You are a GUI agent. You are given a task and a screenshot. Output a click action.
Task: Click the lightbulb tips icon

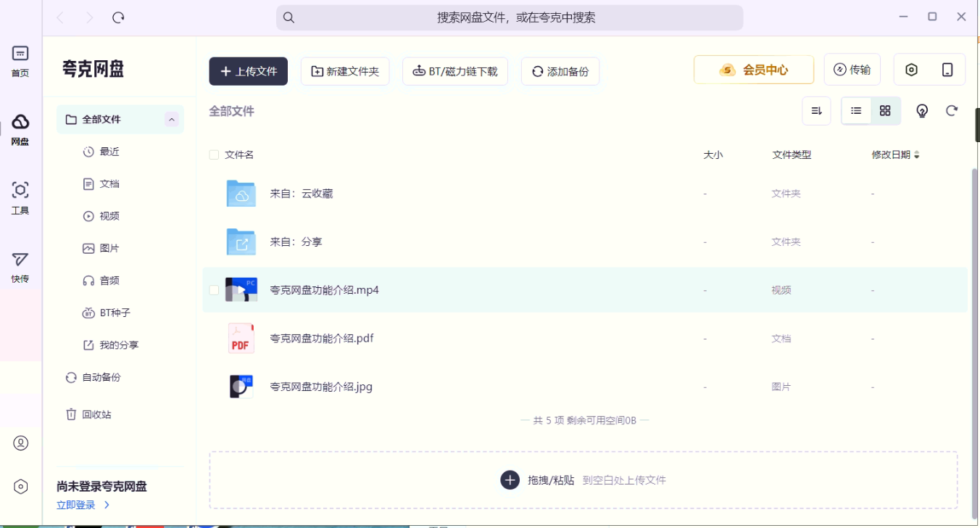coord(922,111)
